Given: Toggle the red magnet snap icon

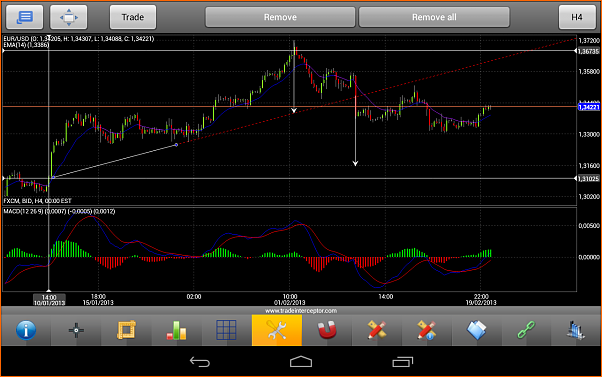Looking at the screenshot, I should click(x=327, y=330).
